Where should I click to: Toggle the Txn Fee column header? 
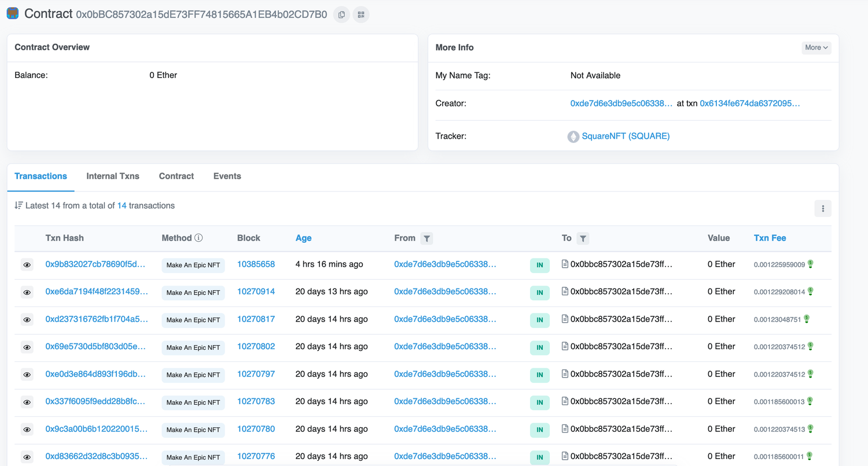click(x=770, y=238)
